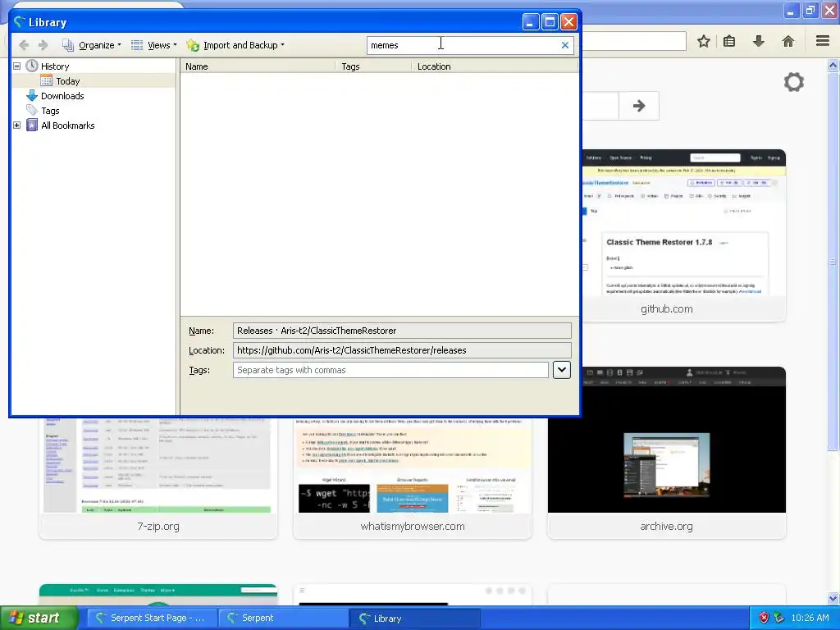840x630 pixels.
Task: Open the Organize menu
Action: [92, 45]
